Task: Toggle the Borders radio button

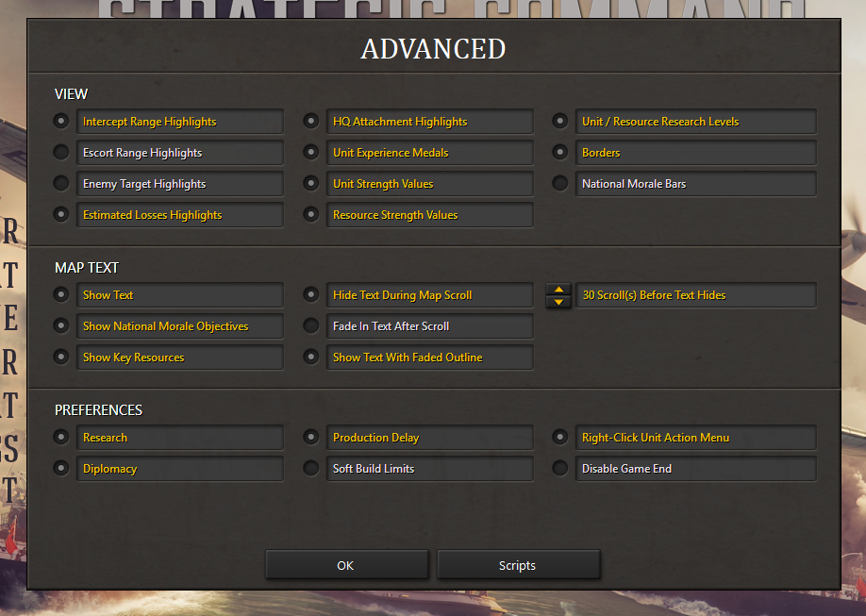Action: (x=560, y=152)
